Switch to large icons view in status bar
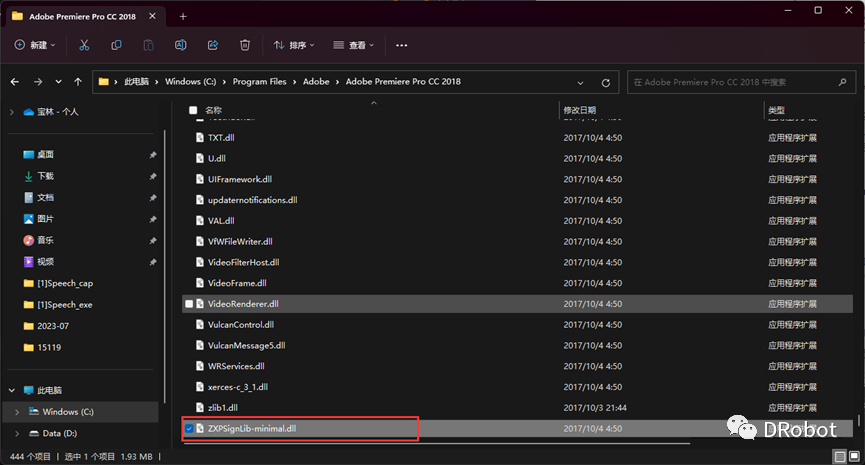865x465 pixels. 854,456
